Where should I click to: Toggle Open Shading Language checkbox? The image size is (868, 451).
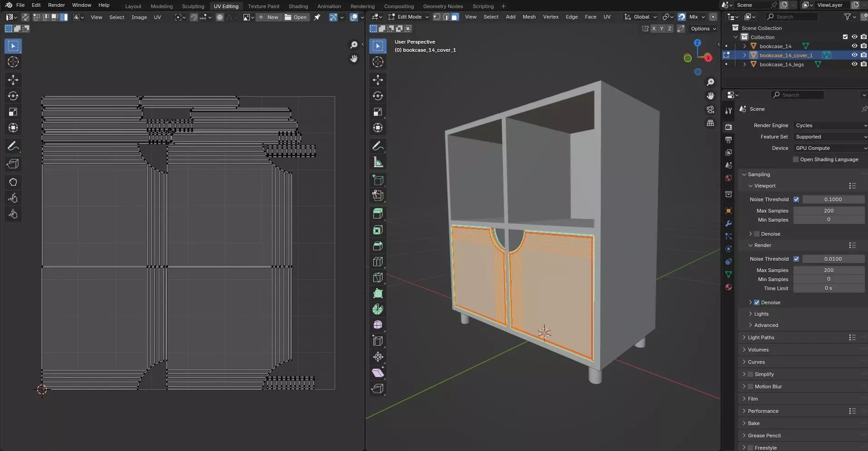click(x=796, y=159)
